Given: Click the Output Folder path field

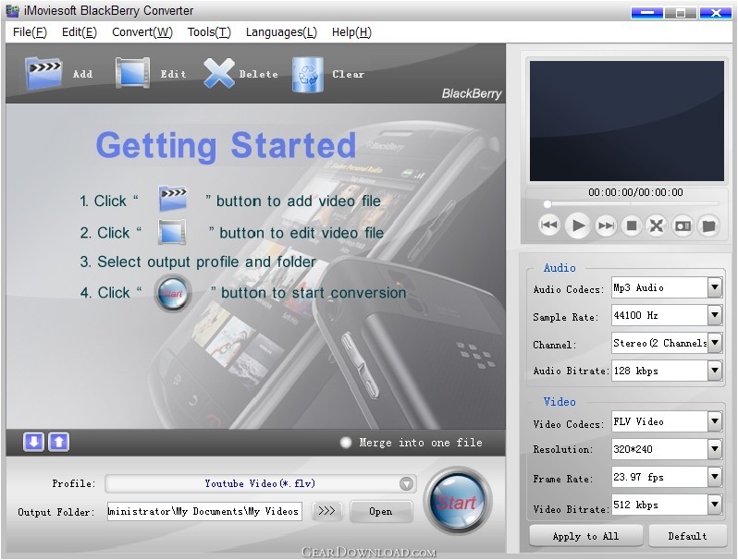Looking at the screenshot, I should pyautogui.click(x=204, y=511).
